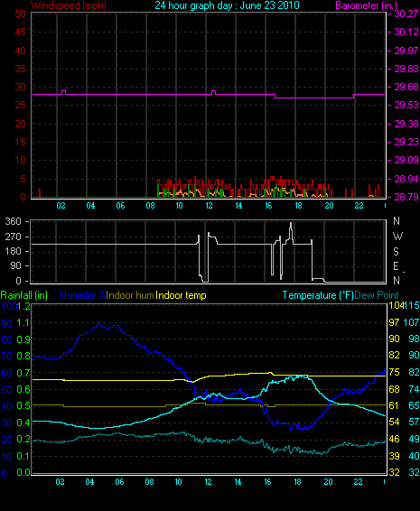Click green rainfall value 0.9

click(x=23, y=339)
